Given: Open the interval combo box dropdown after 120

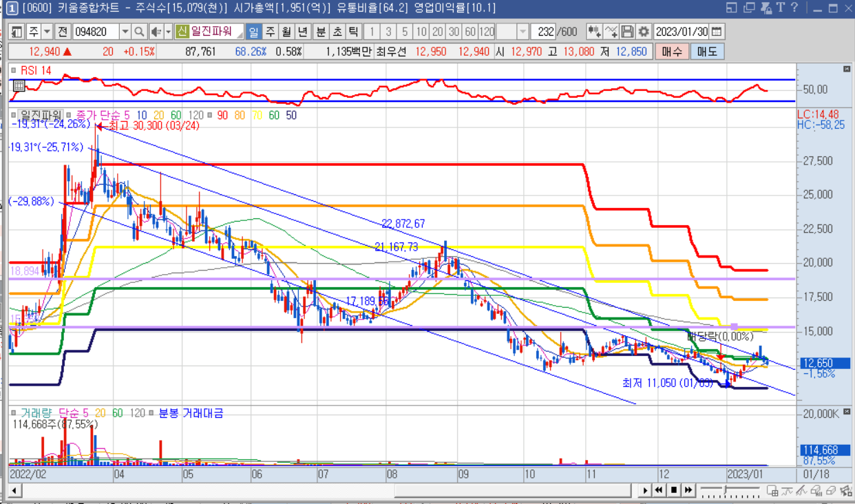Looking at the screenshot, I should [522, 32].
